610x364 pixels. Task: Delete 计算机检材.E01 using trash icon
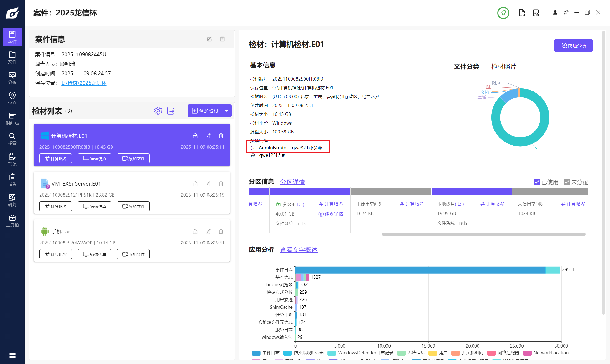tap(221, 136)
